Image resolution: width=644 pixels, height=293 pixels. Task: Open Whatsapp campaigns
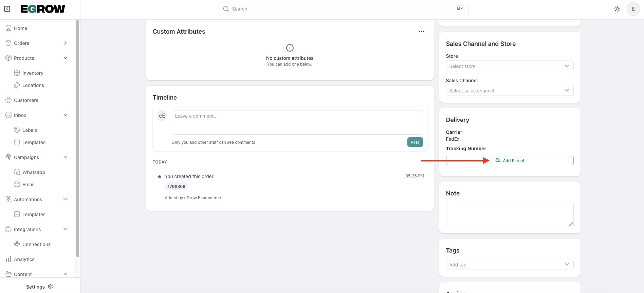point(34,172)
